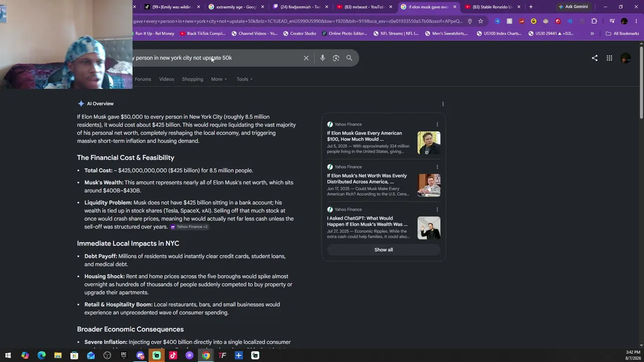Open OBS Studio from the taskbar
644x362 pixels.
tap(107, 355)
